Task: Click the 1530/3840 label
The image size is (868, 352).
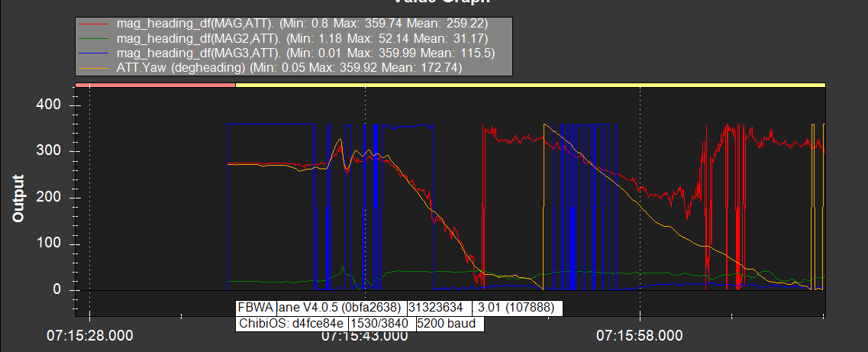Action: [x=382, y=323]
